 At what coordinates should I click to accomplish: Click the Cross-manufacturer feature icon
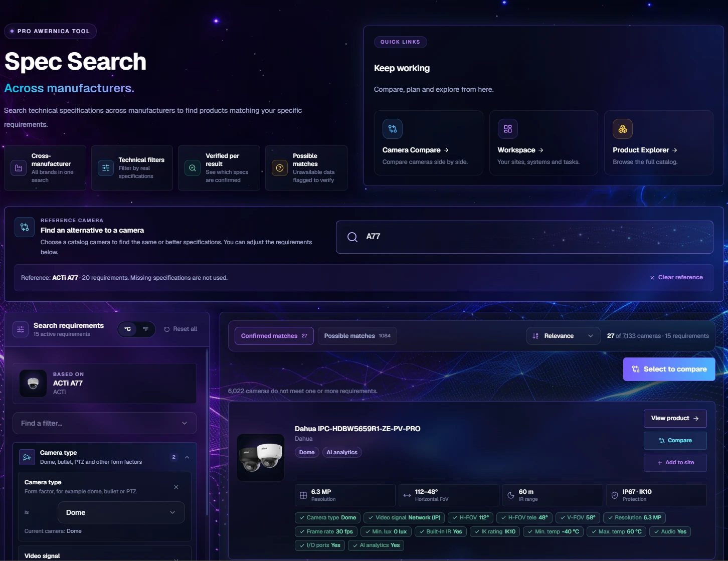click(x=19, y=168)
